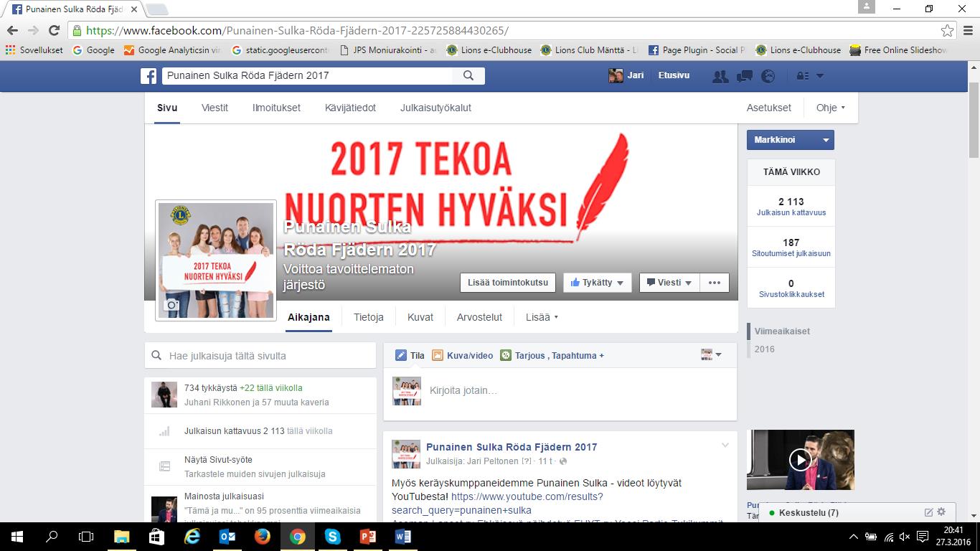Open the messages icon in top bar

(x=745, y=76)
